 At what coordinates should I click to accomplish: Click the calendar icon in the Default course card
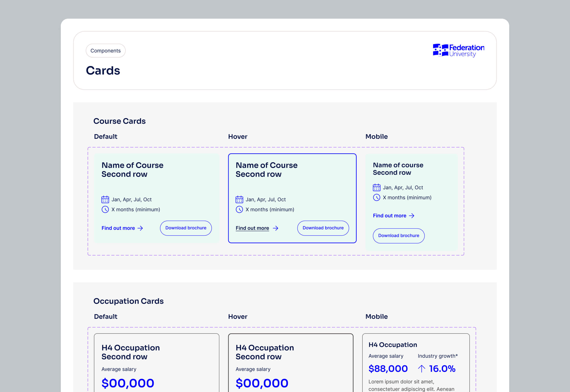click(x=105, y=199)
